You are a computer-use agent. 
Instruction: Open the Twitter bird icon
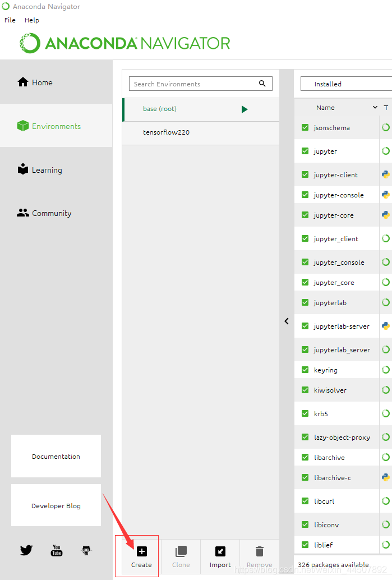pos(26,550)
